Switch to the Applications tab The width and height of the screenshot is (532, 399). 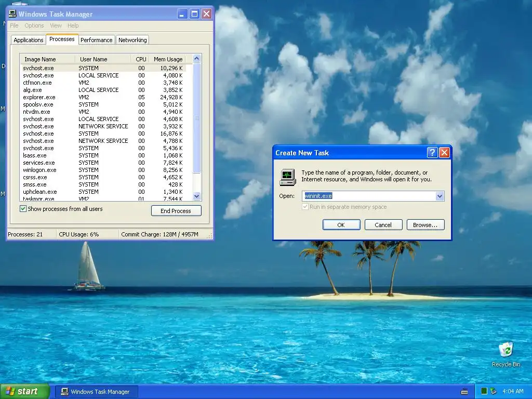29,40
